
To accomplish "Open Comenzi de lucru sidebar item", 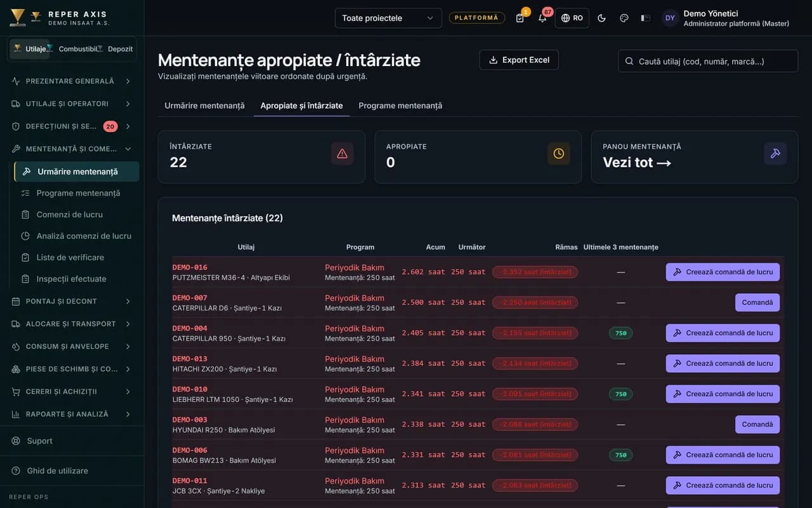I will (77, 215).
